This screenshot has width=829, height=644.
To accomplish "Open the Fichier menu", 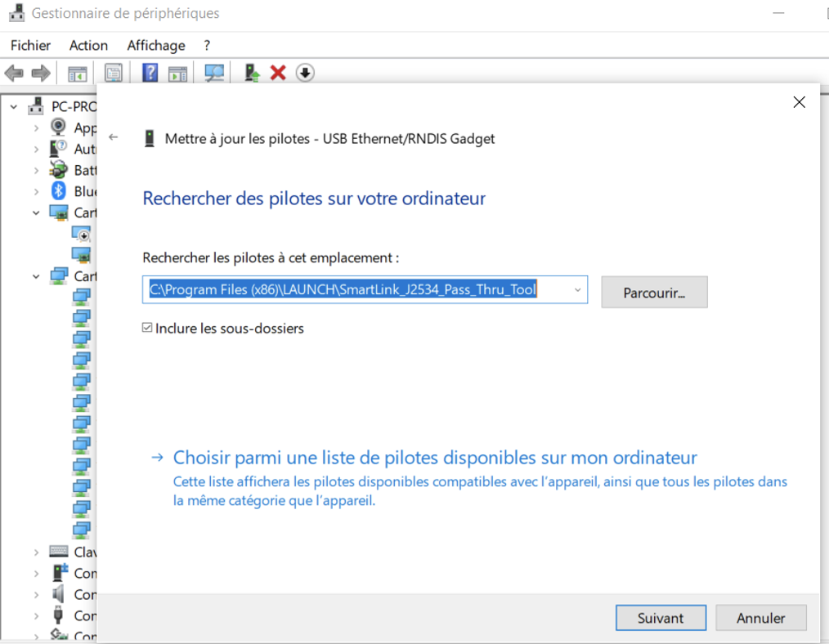I will pyautogui.click(x=30, y=46).
